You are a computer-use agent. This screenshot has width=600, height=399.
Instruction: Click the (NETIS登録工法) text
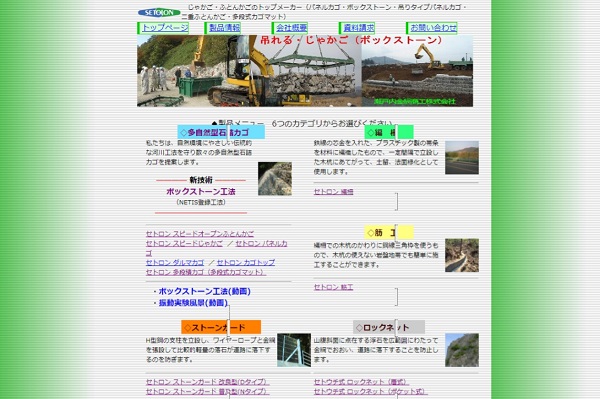point(201,202)
